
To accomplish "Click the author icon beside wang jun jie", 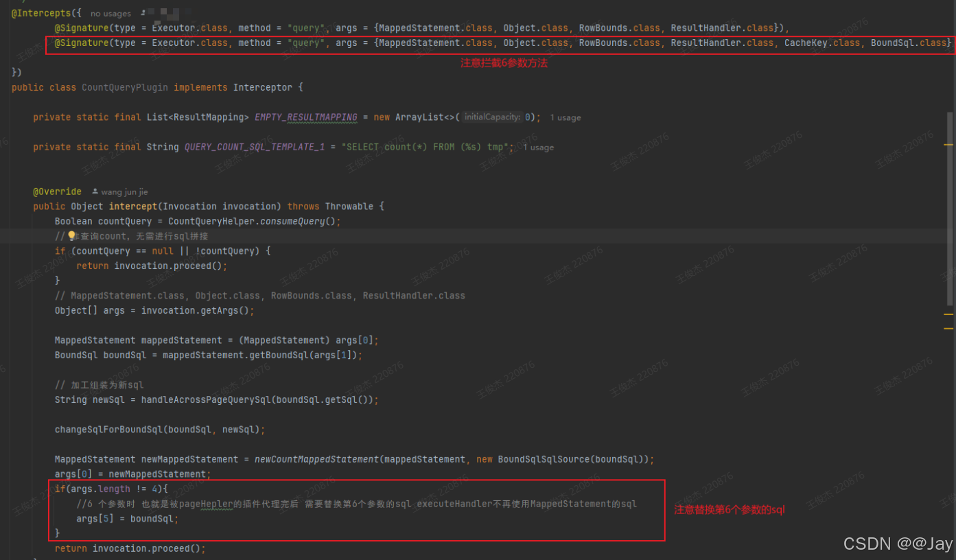I will click(95, 192).
